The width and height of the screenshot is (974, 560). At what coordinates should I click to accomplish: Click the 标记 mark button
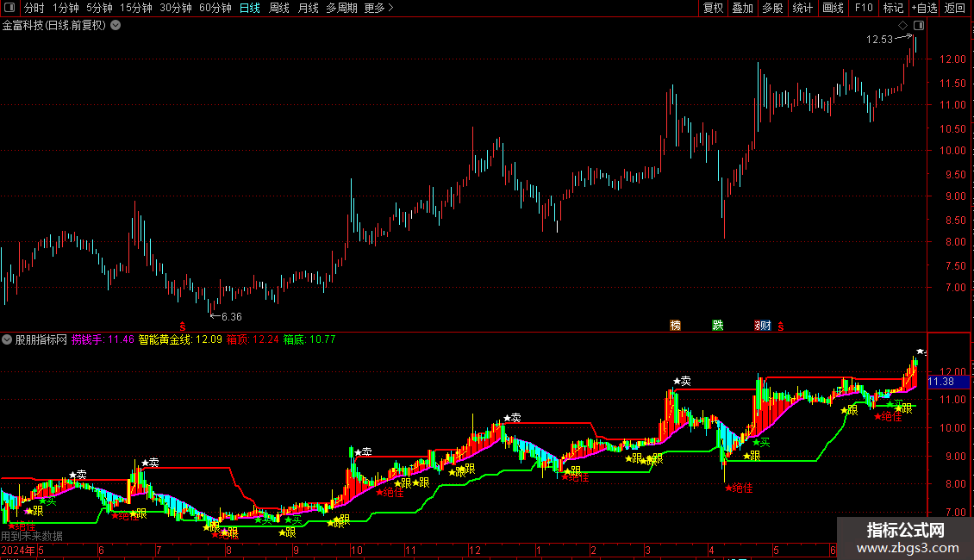[x=893, y=8]
